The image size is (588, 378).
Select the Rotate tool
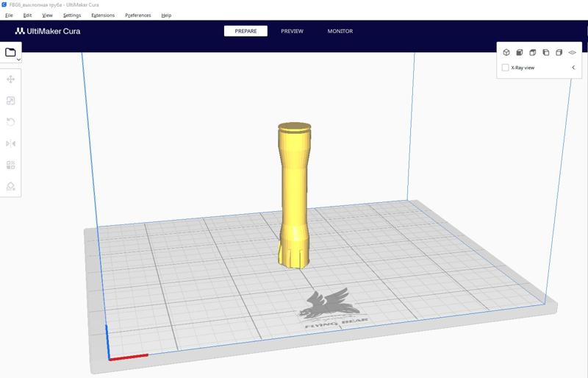(x=10, y=122)
